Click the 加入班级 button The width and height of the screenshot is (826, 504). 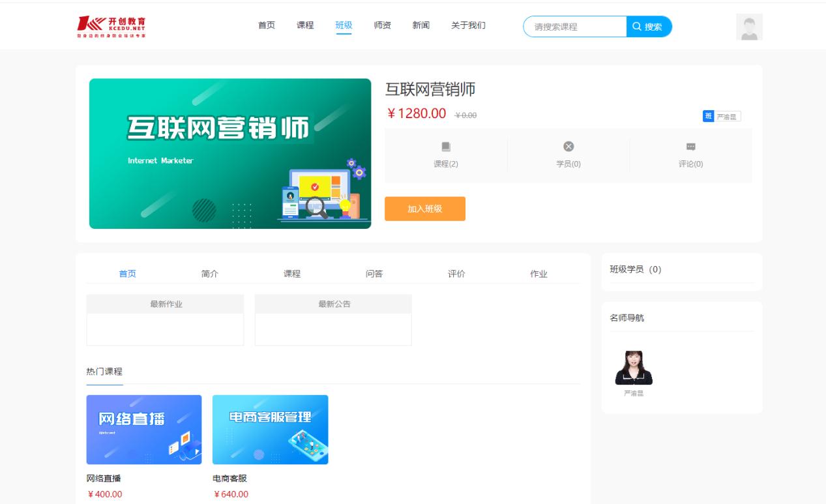[425, 209]
